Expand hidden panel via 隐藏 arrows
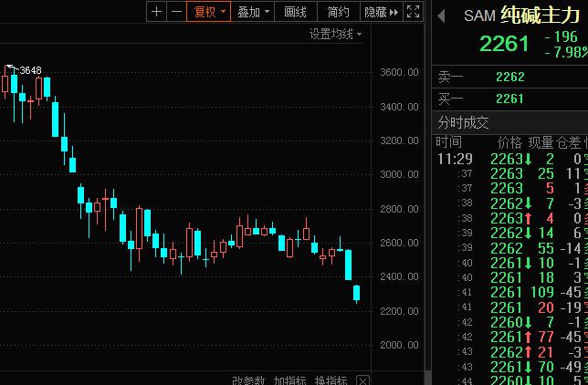Screen dimensions: 588x385 coord(382,12)
